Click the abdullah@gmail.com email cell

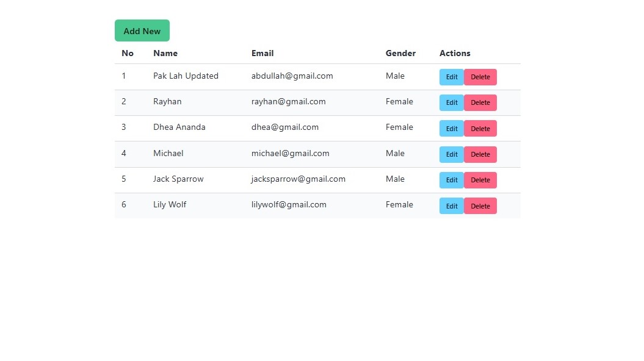[x=292, y=76]
